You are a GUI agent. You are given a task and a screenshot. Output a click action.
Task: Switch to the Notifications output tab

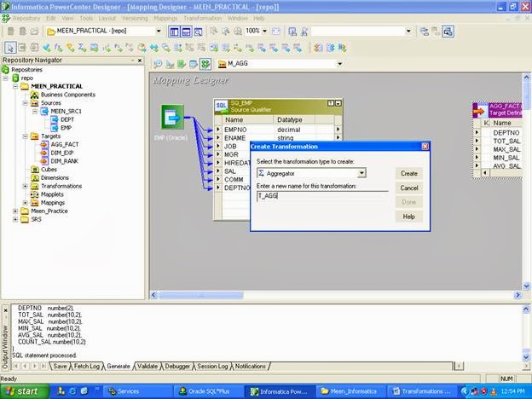pos(251,367)
